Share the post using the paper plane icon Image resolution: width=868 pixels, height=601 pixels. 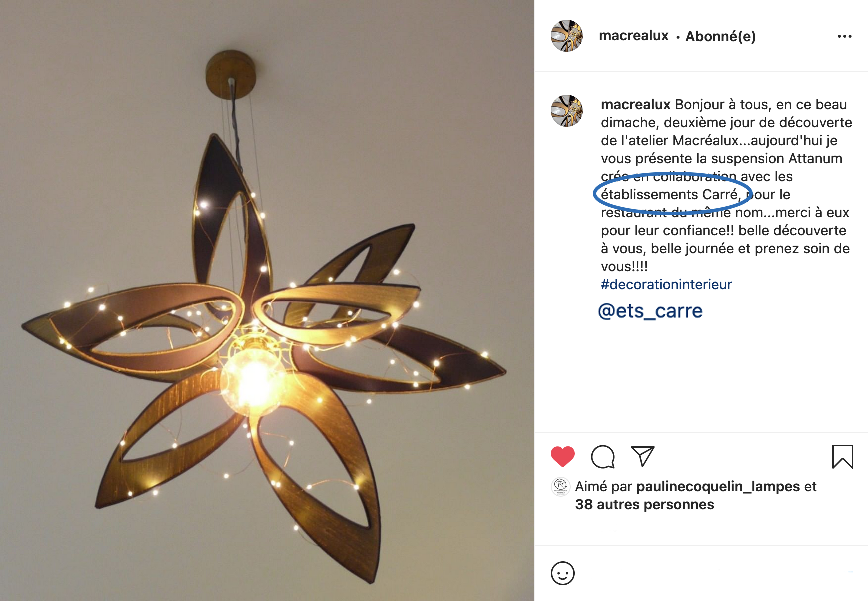pyautogui.click(x=643, y=456)
